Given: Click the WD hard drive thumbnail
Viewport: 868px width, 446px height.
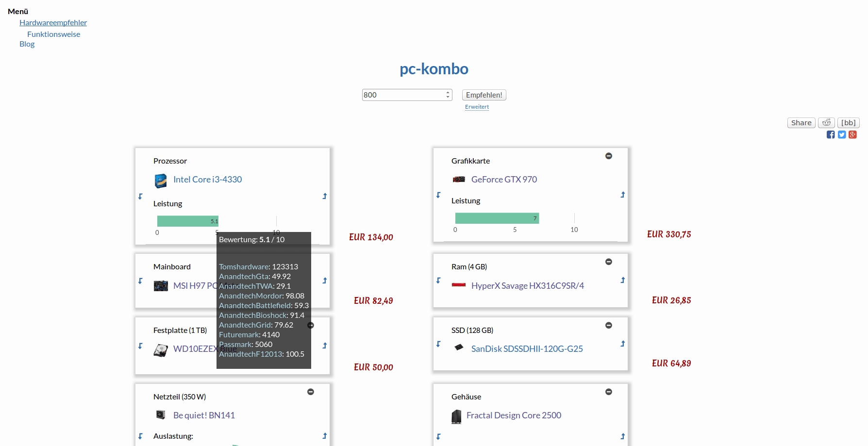Looking at the screenshot, I should click(161, 350).
